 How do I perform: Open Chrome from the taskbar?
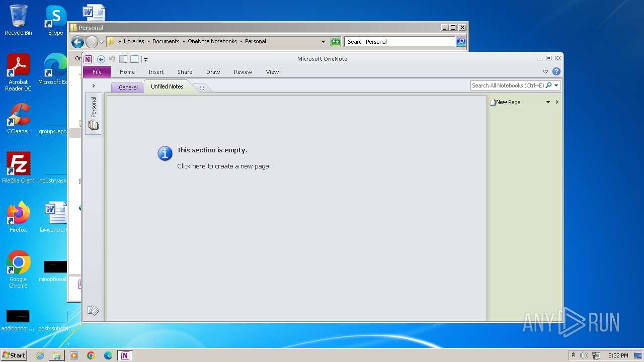pyautogui.click(x=91, y=355)
